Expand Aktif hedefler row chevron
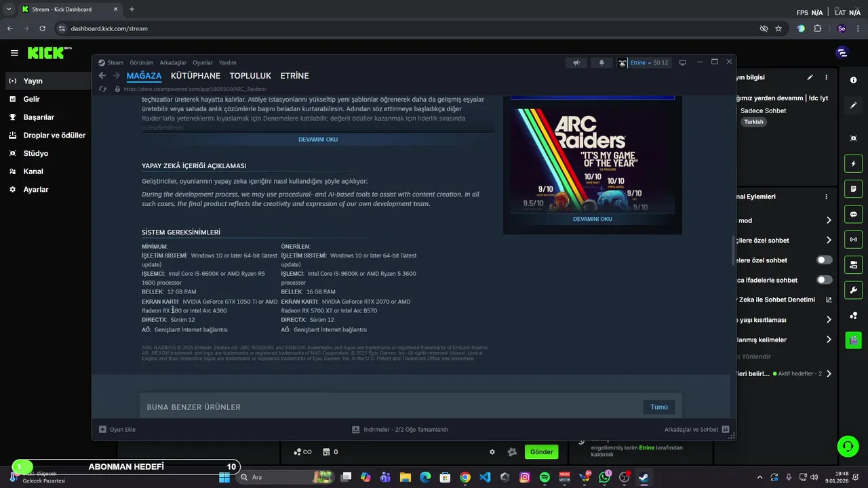 click(x=829, y=373)
